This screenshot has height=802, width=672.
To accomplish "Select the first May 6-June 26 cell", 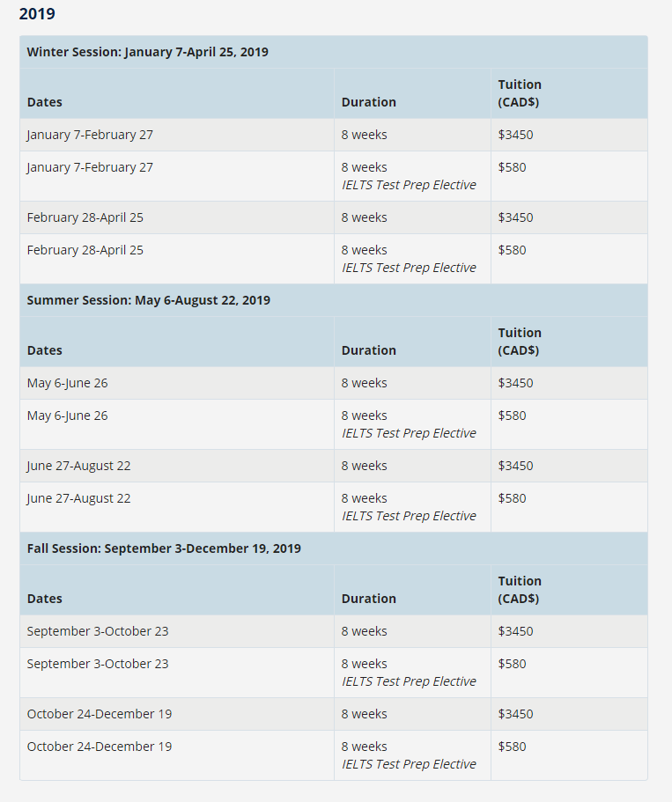I will 177,383.
